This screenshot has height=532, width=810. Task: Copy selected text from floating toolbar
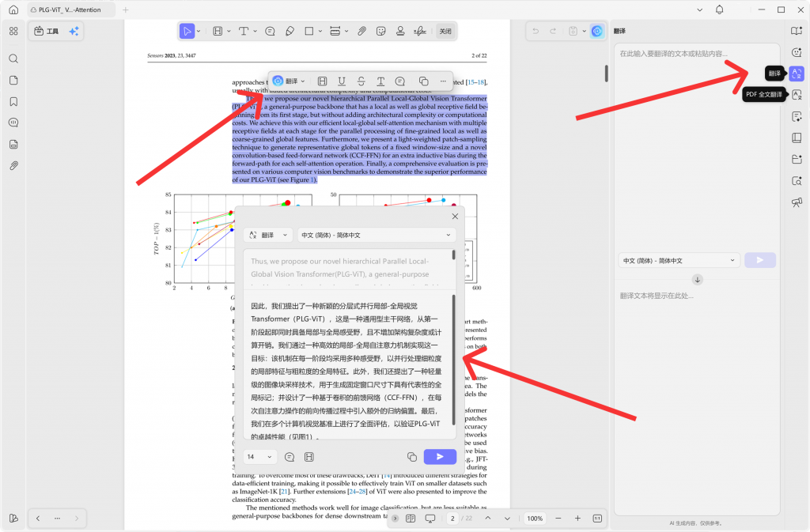click(x=424, y=81)
